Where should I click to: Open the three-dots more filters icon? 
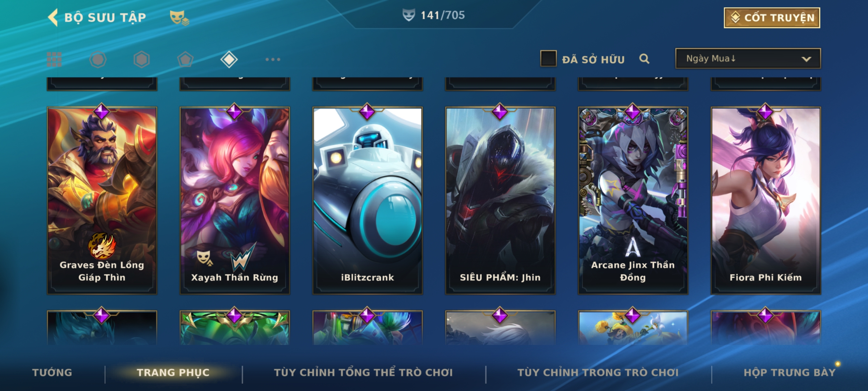click(x=273, y=59)
